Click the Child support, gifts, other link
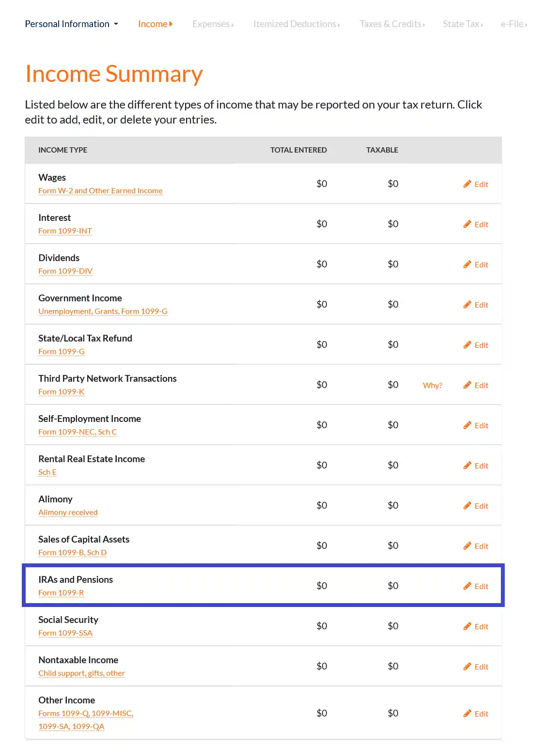 [81, 673]
